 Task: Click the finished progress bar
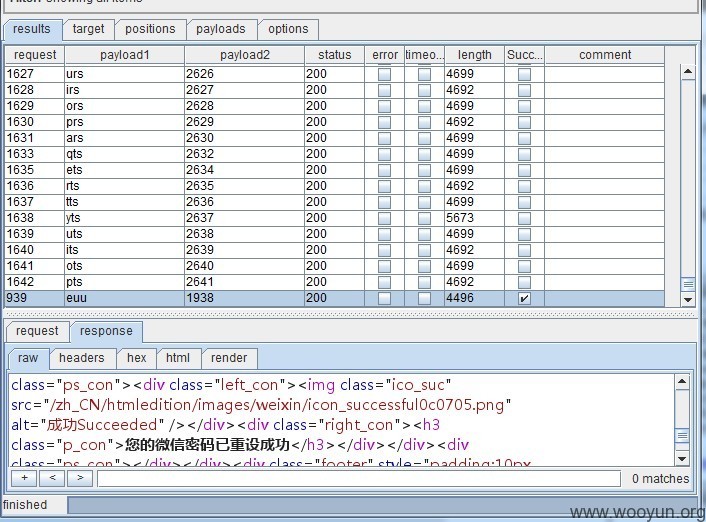pos(382,505)
